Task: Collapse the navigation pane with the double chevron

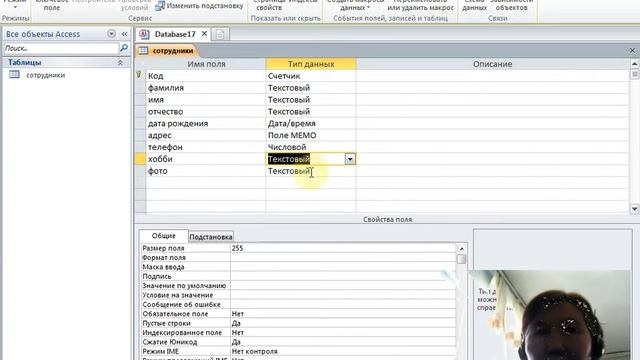Action: (124, 34)
